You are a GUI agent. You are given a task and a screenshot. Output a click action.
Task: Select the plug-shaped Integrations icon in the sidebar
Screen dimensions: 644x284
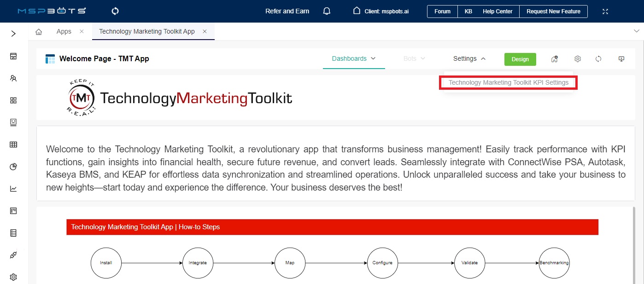point(13,255)
